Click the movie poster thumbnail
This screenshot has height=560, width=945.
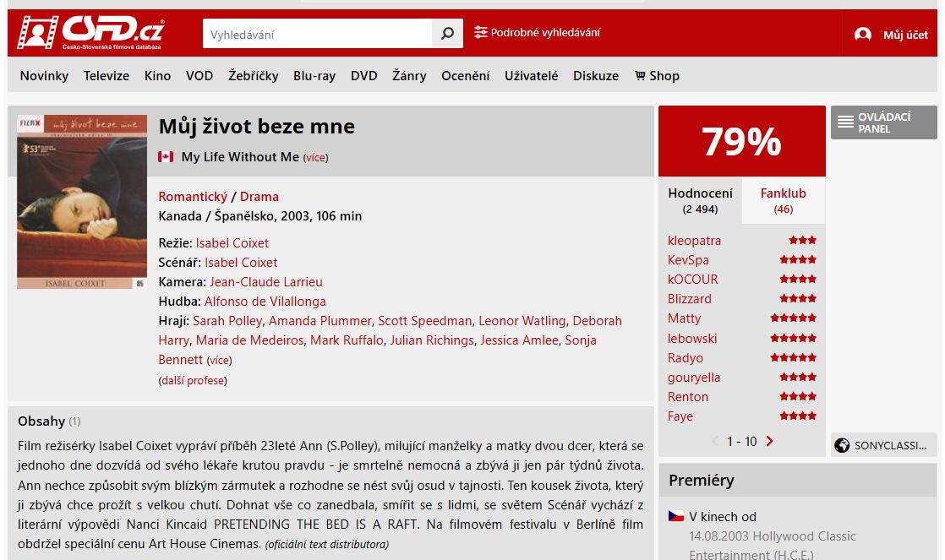(x=82, y=202)
